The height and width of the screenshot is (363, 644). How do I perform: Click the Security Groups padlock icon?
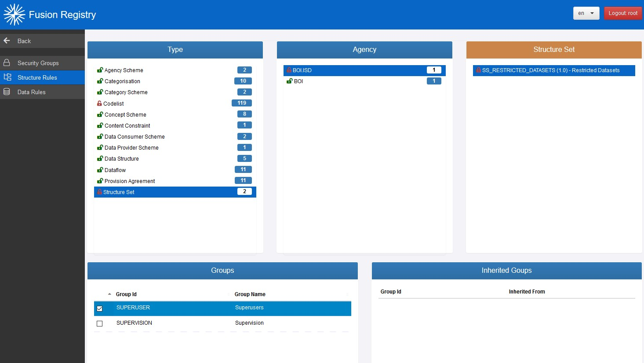7,62
